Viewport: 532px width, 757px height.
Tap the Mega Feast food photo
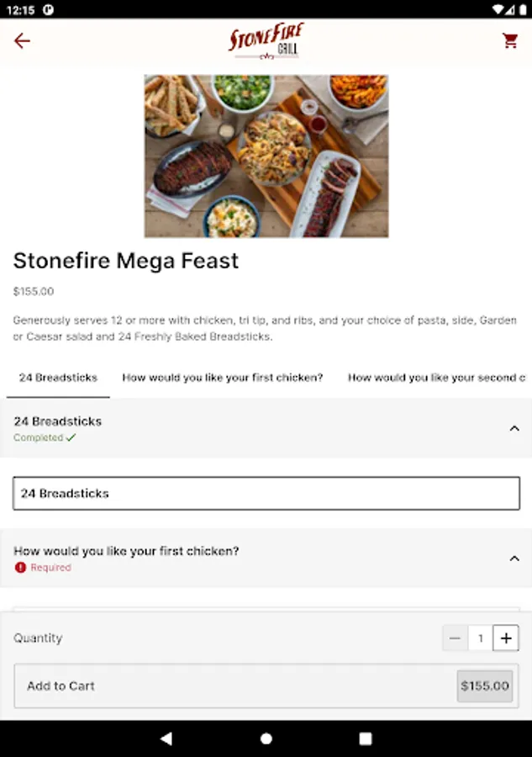click(x=266, y=156)
